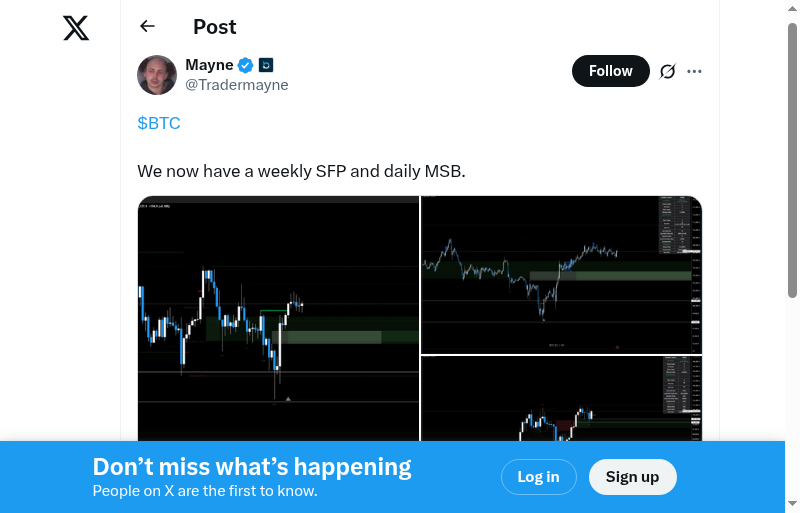The width and height of the screenshot is (800, 513).
Task: Open Mayne's profile avatar
Action: point(157,75)
